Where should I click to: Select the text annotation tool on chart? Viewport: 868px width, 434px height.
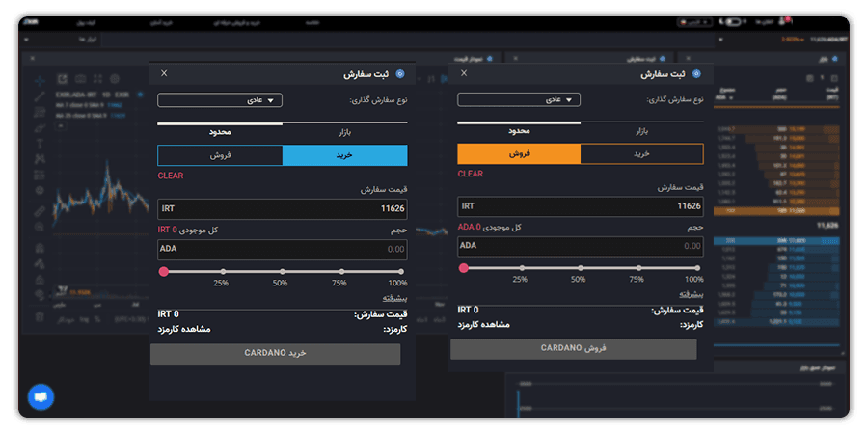click(x=40, y=144)
